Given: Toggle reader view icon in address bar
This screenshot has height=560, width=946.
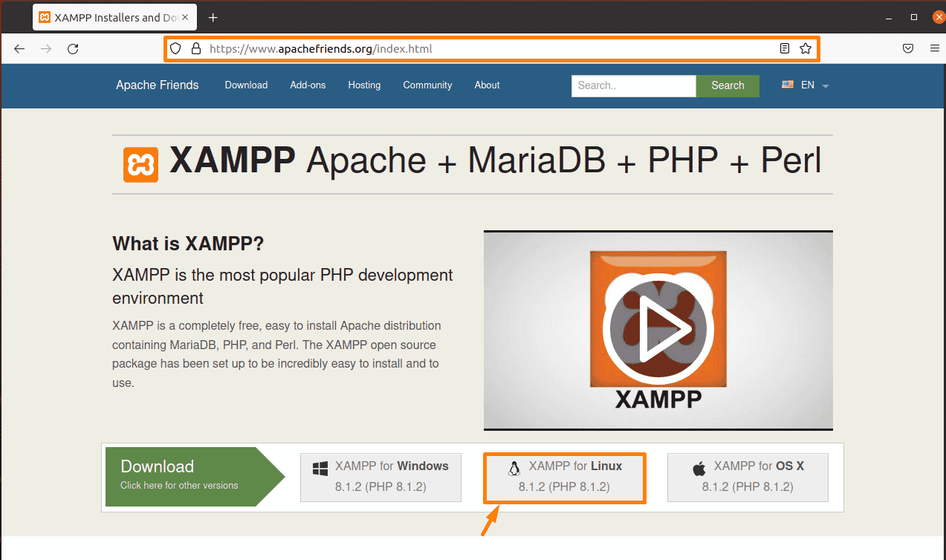Looking at the screenshot, I should [784, 49].
